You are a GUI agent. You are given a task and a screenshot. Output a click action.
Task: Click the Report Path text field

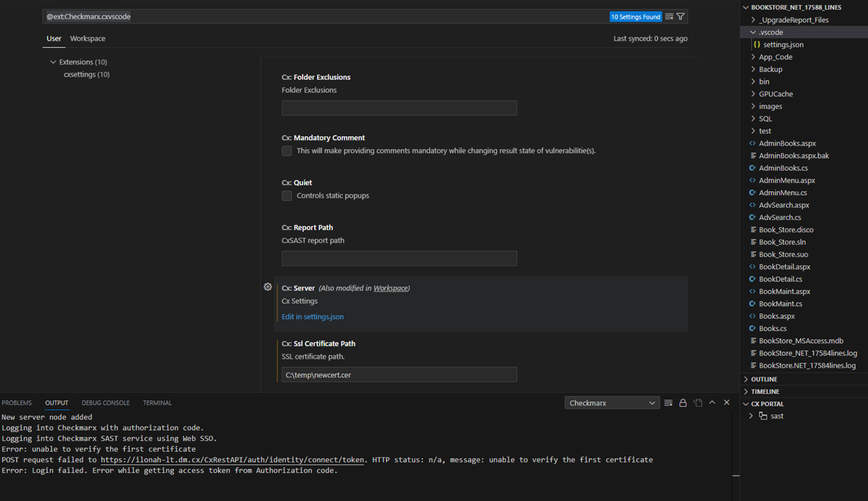coord(399,258)
